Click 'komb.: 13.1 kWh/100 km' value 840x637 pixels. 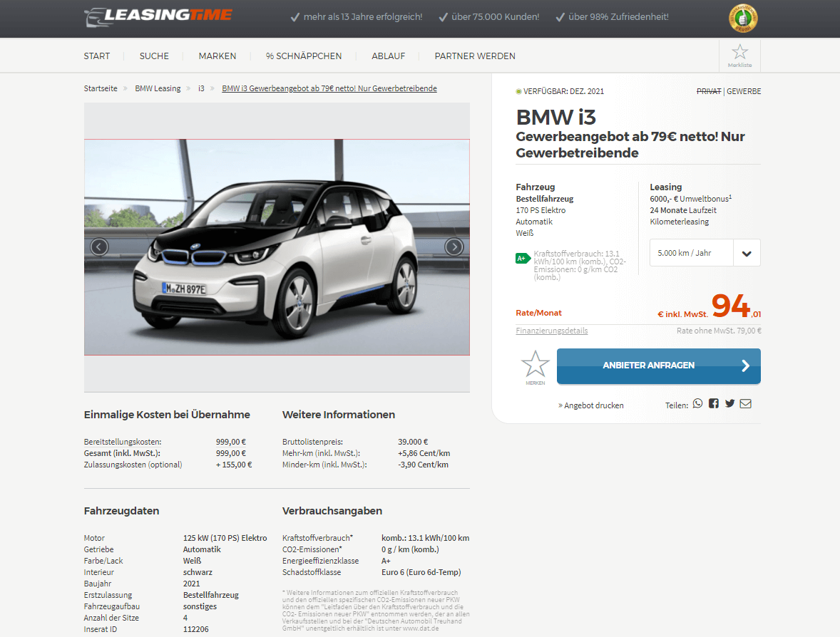(x=426, y=538)
